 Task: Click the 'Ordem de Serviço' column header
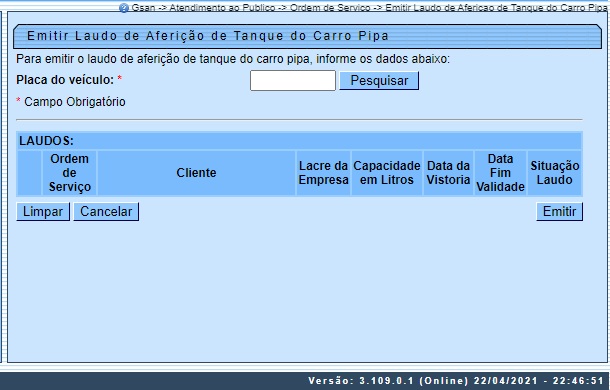70,173
